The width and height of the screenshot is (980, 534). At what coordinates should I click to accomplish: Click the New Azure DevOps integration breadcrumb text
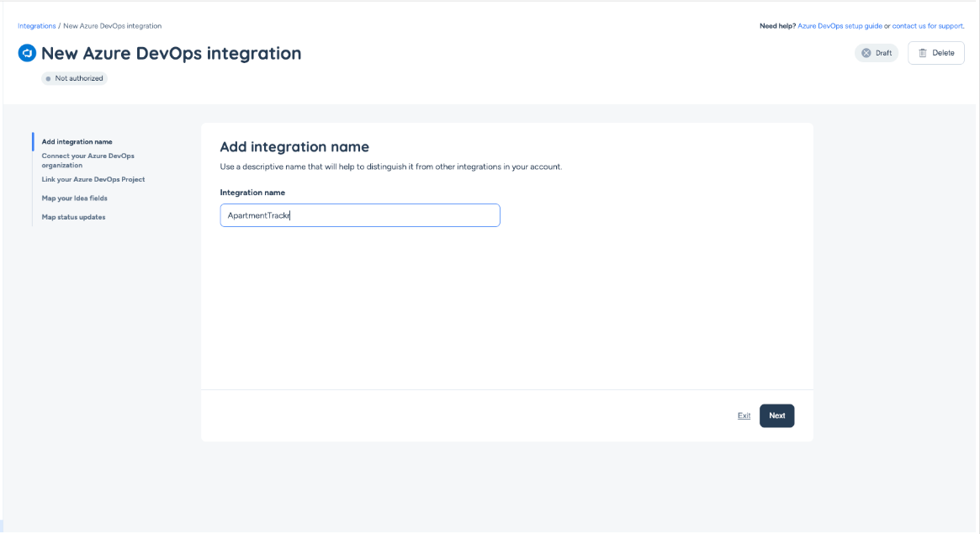coord(113,26)
